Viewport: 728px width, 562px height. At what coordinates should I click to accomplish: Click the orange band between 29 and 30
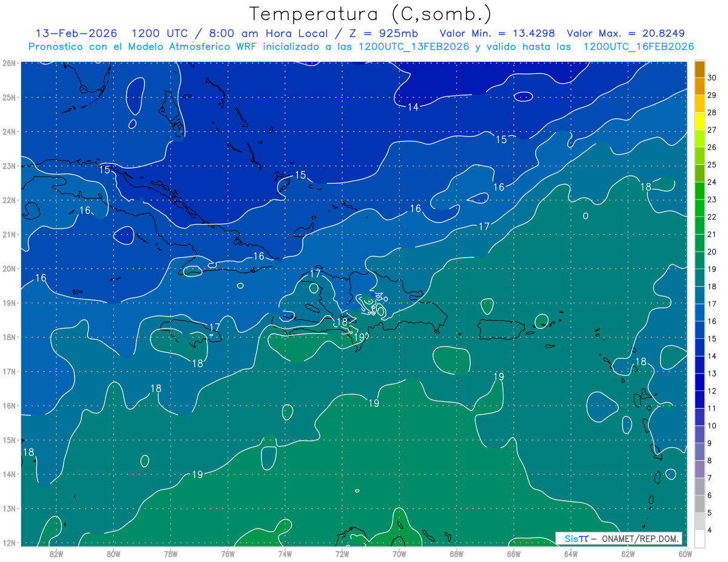click(x=699, y=86)
